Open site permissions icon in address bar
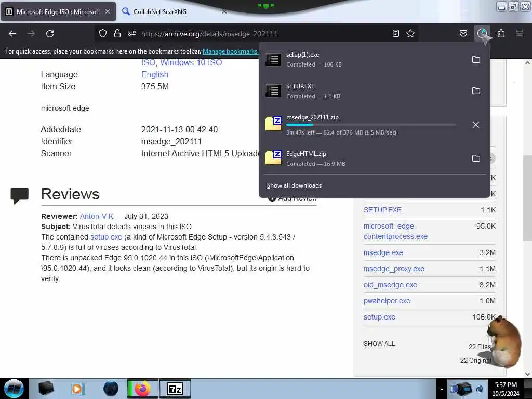Screen dimensions: 532x399 click(x=132, y=33)
